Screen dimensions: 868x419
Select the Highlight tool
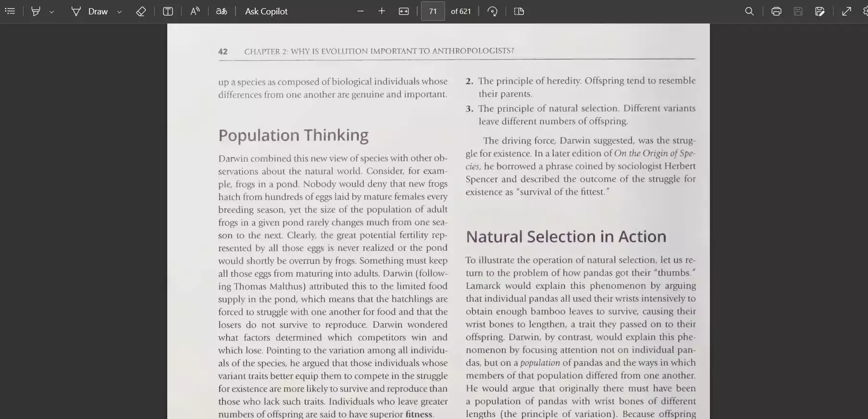pos(36,11)
